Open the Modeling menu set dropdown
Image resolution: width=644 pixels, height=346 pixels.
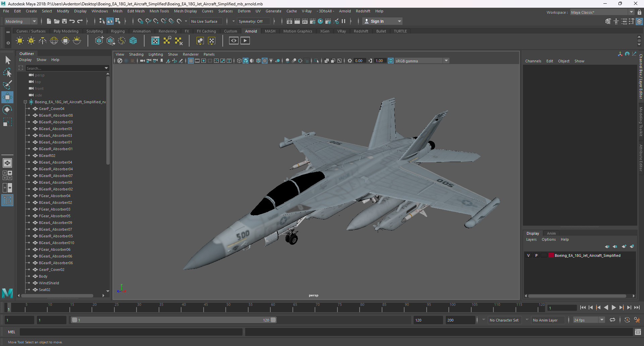pyautogui.click(x=21, y=21)
